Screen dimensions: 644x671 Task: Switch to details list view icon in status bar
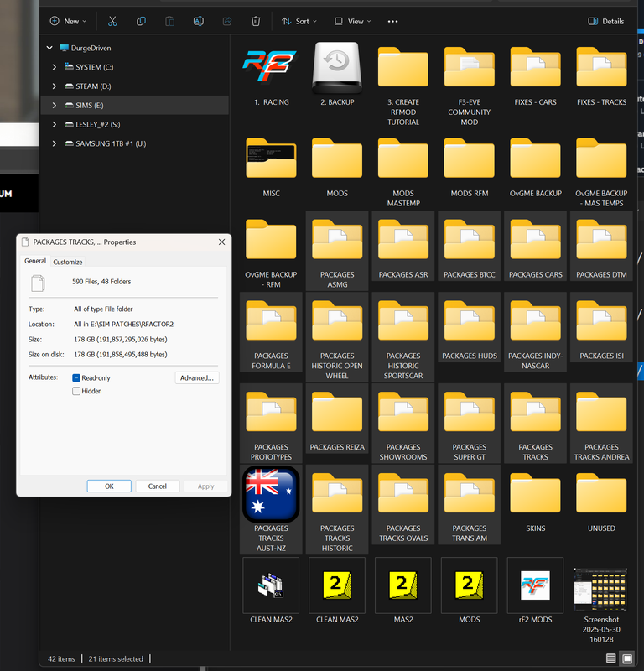(x=611, y=658)
